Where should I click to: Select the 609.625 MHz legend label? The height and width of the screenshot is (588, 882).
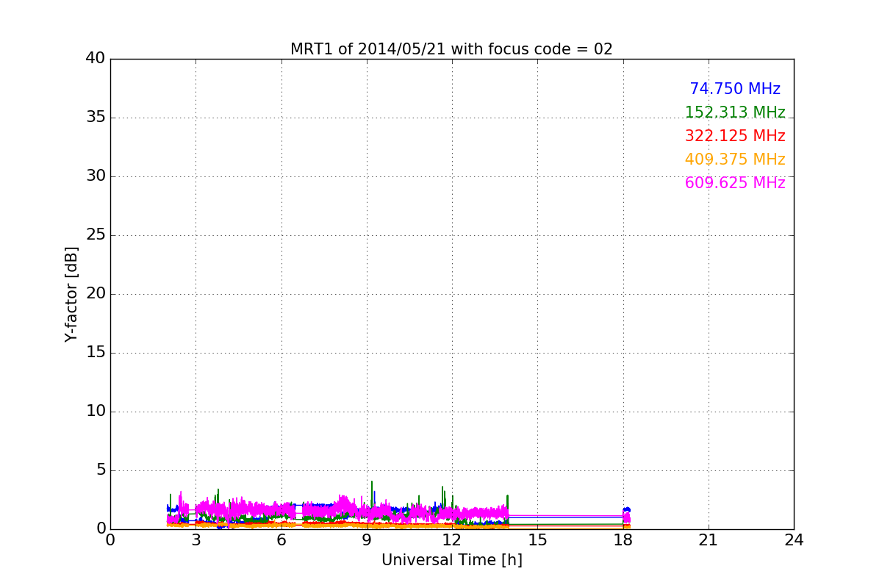click(735, 183)
